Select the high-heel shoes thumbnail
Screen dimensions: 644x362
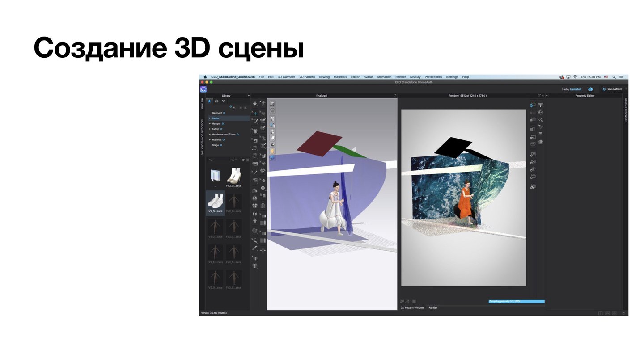click(234, 177)
